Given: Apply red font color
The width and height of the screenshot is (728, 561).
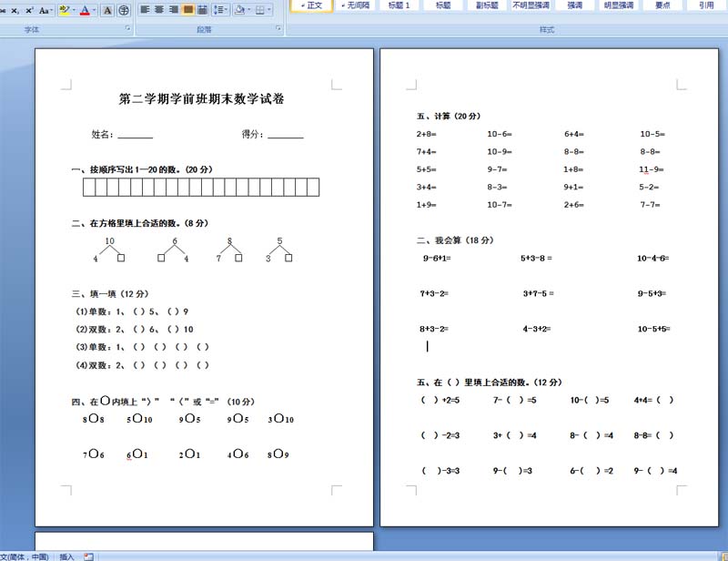Looking at the screenshot, I should (x=85, y=10).
